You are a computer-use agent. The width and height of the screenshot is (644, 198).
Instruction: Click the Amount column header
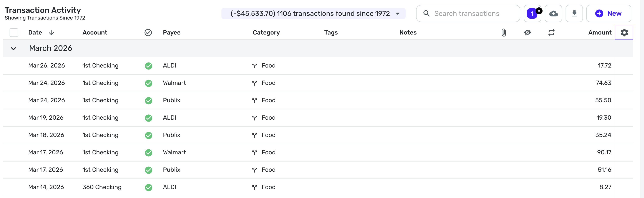(599, 33)
